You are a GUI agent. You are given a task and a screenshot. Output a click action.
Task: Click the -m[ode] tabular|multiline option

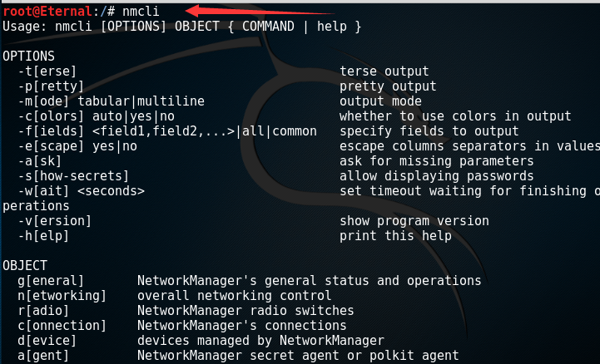(111, 101)
